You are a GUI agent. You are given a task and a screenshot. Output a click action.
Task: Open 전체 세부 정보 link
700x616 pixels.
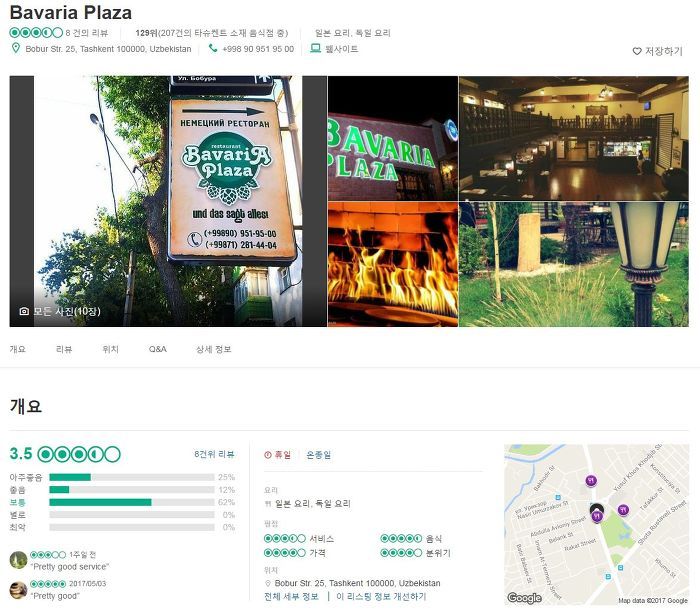(291, 597)
